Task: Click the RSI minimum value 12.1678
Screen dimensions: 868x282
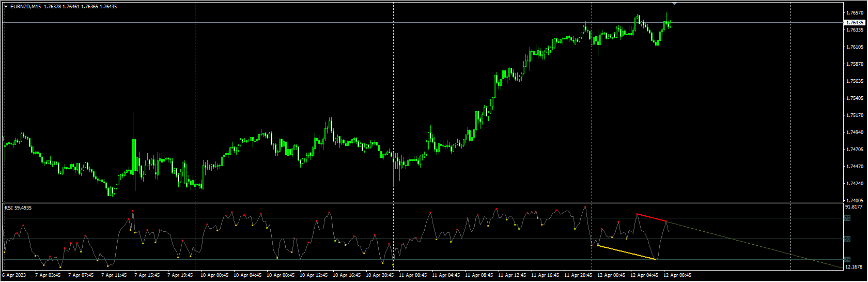Action: [855, 267]
